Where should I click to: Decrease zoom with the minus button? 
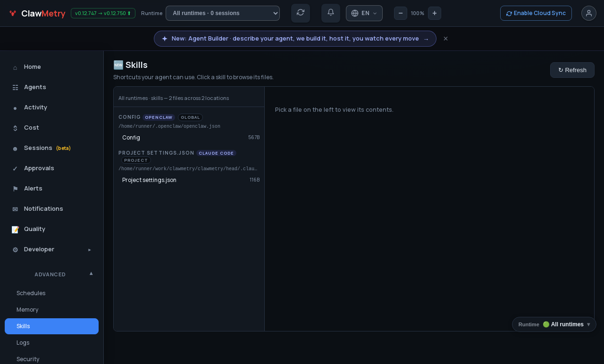(x=401, y=13)
